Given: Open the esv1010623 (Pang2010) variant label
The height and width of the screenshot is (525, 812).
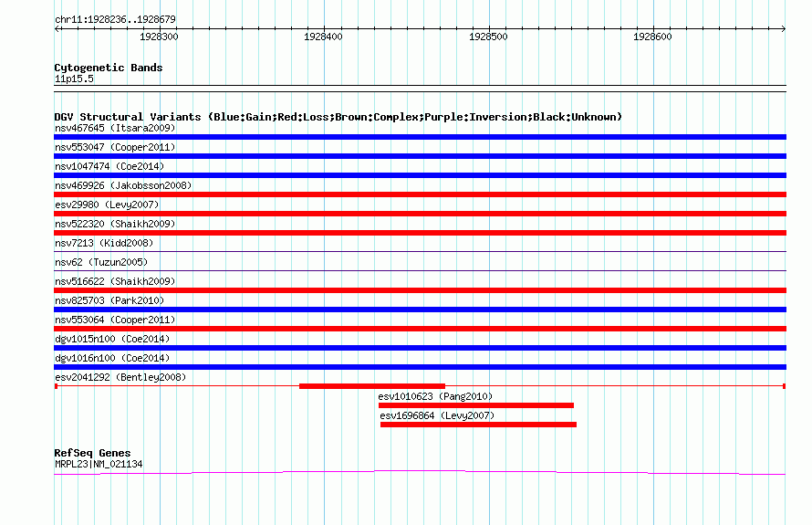Looking at the screenshot, I should pyautogui.click(x=435, y=396).
